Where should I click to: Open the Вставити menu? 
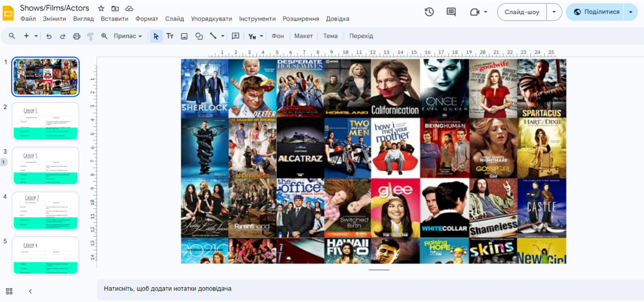point(114,19)
